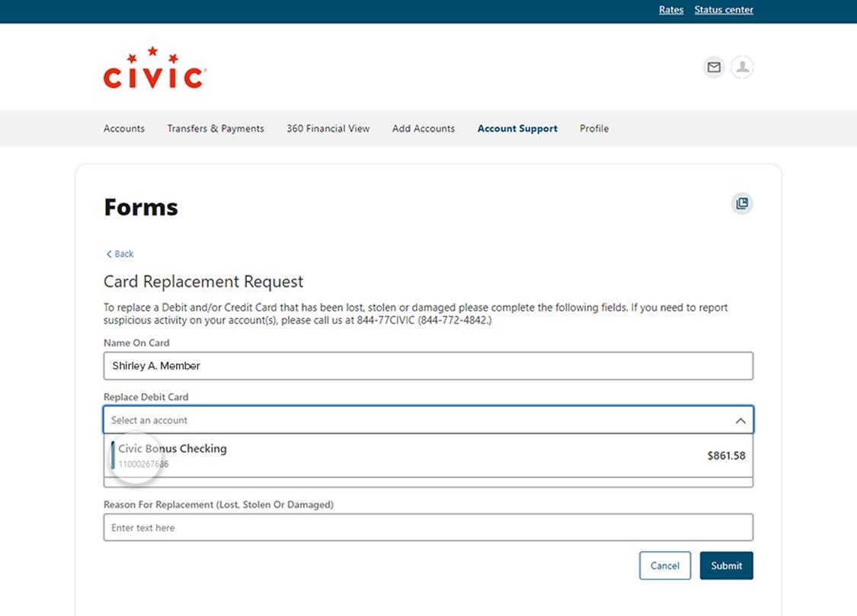Open the messages envelope icon

pyautogui.click(x=713, y=68)
